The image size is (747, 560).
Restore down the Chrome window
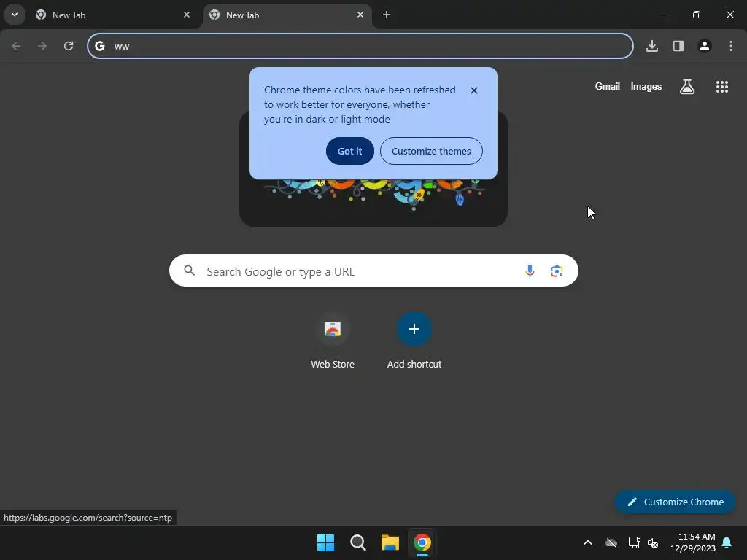(x=697, y=15)
